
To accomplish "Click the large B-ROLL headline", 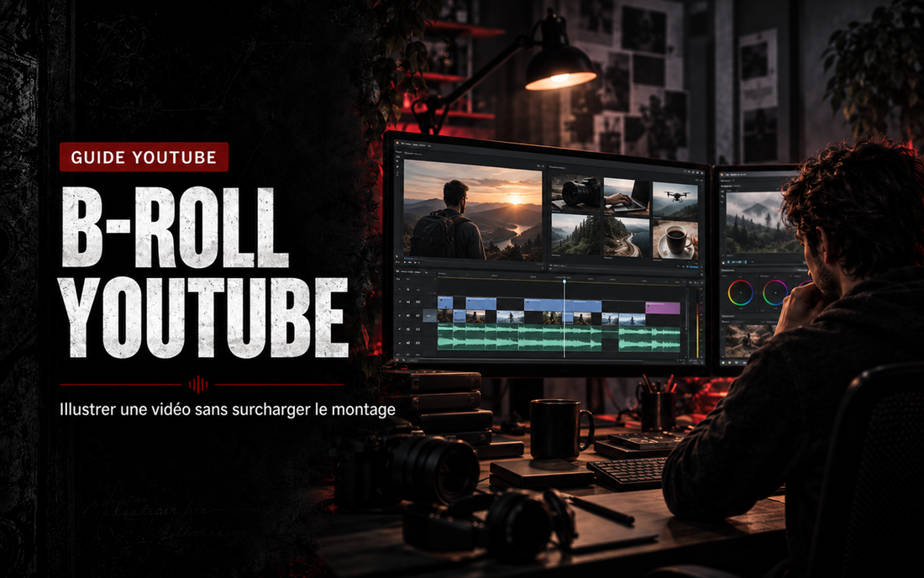I will (175, 228).
